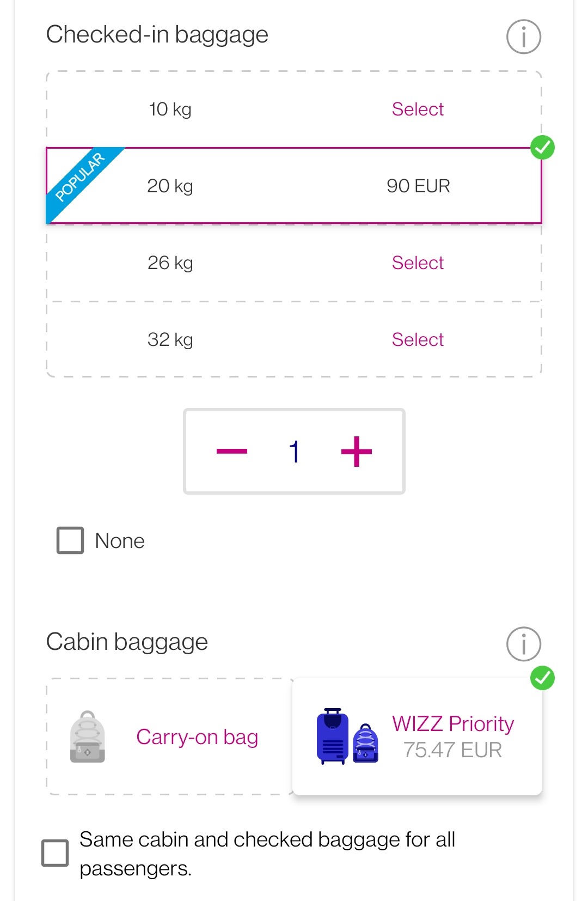Open Checked-in baggage info icon
588x901 pixels.
[x=523, y=37]
